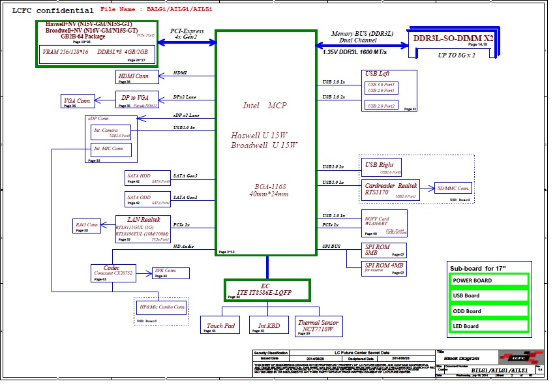Select the BILG1/AILG1/AILZ1 document number
This screenshot has width=555, height=392.
pyautogui.click(x=500, y=370)
